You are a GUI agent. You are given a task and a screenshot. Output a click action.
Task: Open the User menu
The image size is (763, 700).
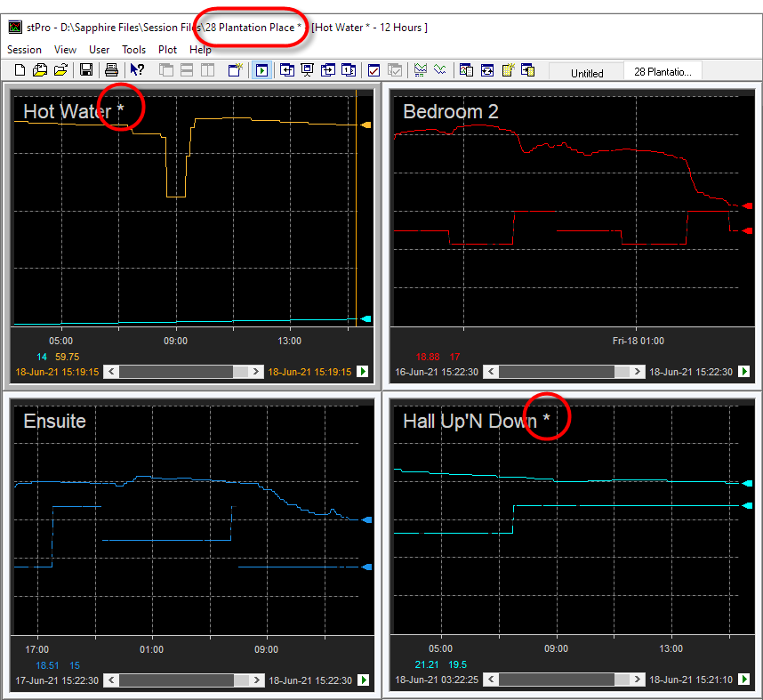pyautogui.click(x=100, y=50)
